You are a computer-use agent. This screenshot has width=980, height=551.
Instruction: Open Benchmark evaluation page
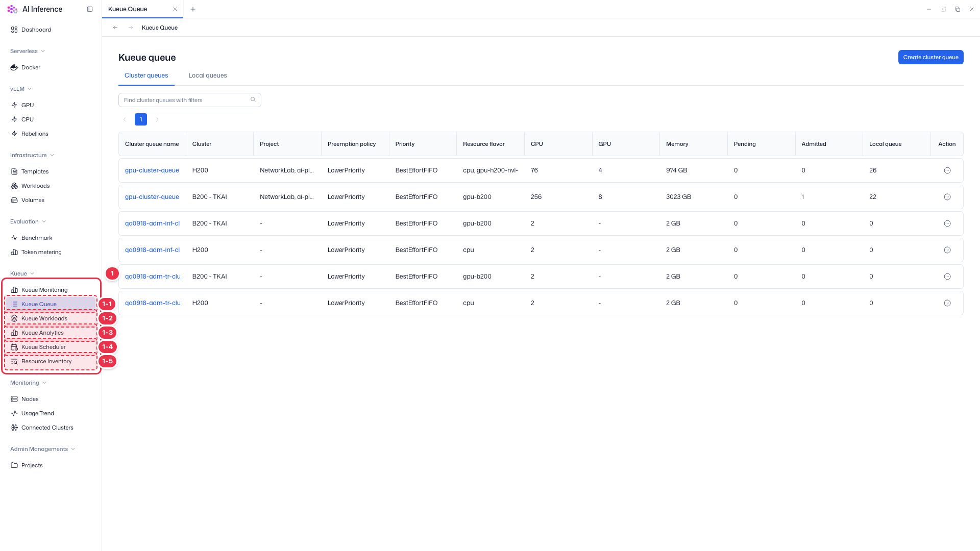tap(32, 238)
